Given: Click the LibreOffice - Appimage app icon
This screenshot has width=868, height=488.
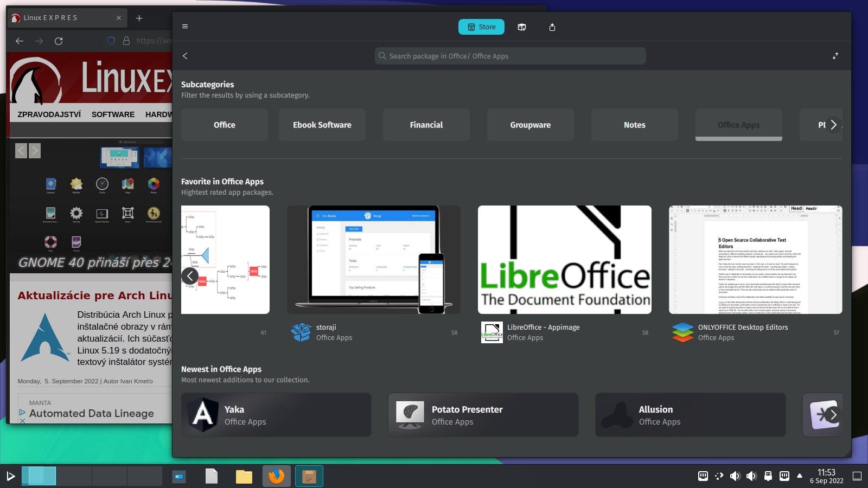Looking at the screenshot, I should pyautogui.click(x=492, y=332).
